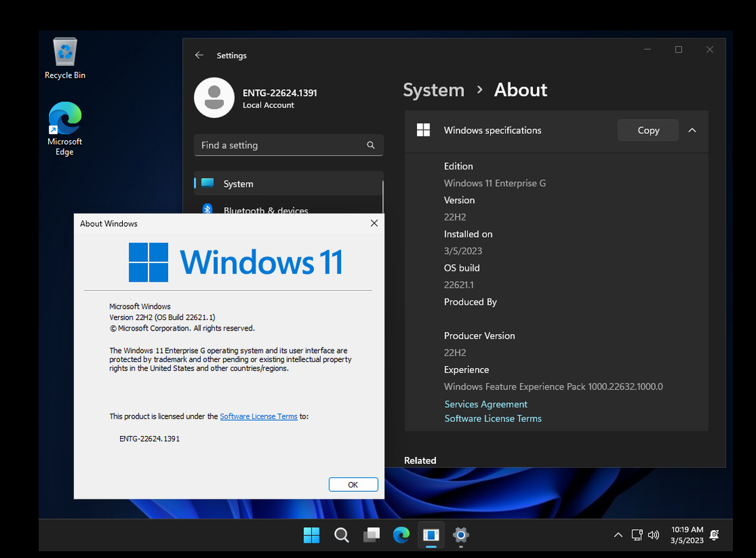Collapse the Windows specifications section
Image resolution: width=756 pixels, height=558 pixels.
pos(692,130)
